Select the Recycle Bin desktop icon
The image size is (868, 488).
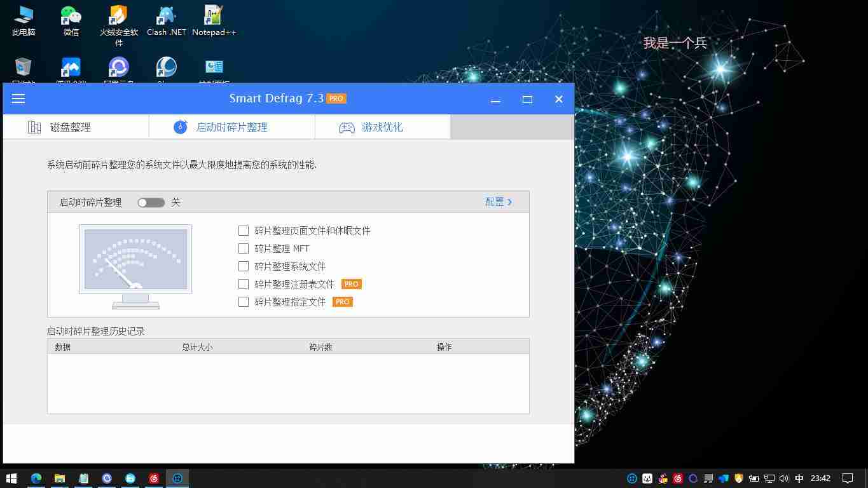click(x=24, y=70)
